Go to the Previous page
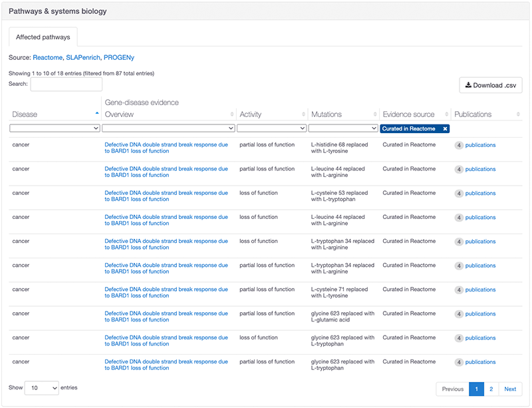The width and height of the screenshot is (532, 408). (x=453, y=389)
